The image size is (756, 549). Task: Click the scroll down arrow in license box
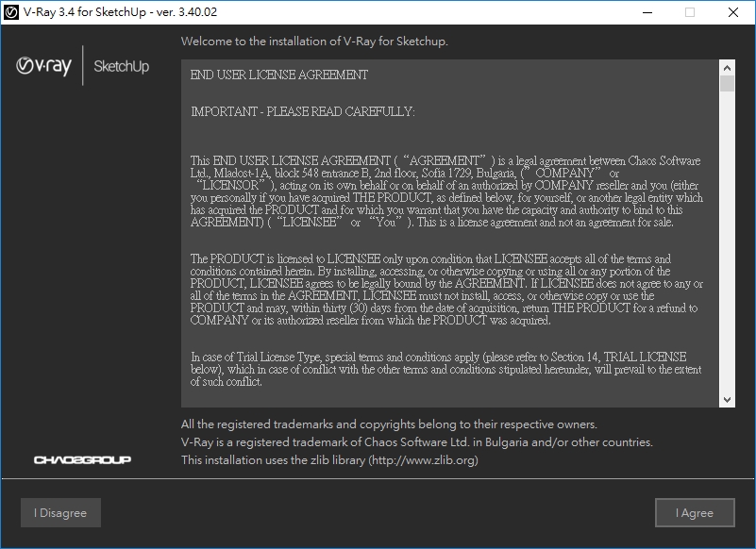(x=727, y=400)
